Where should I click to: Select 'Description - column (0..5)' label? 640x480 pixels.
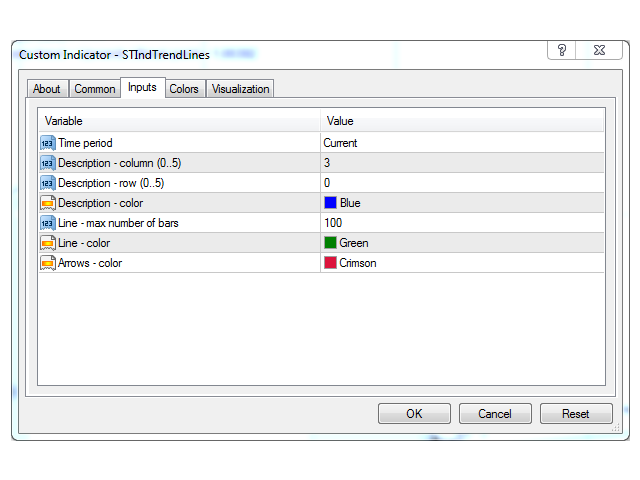[120, 163]
